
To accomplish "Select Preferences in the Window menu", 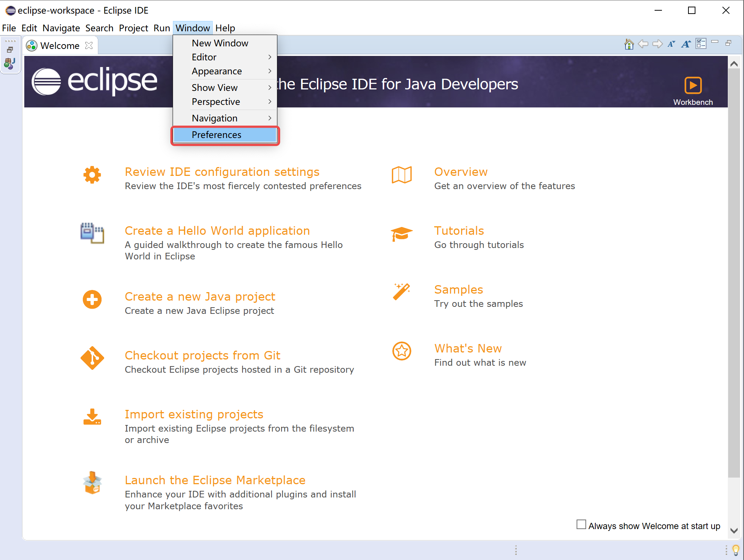I will [x=225, y=135].
